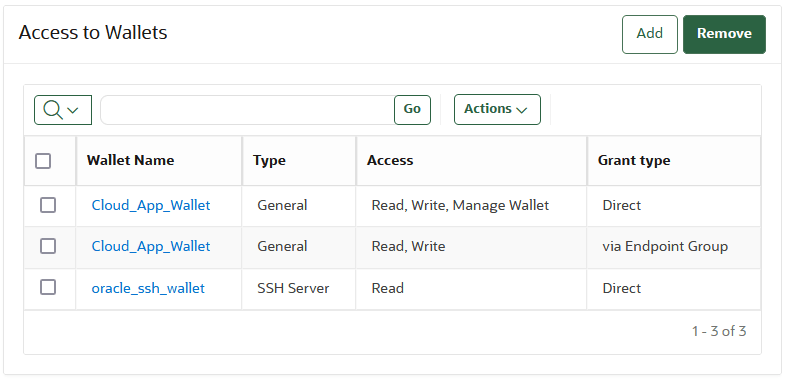The width and height of the screenshot is (787, 379).
Task: Check the Endpoint Group Cloud_App_Wallet row checkbox
Action: click(x=48, y=246)
